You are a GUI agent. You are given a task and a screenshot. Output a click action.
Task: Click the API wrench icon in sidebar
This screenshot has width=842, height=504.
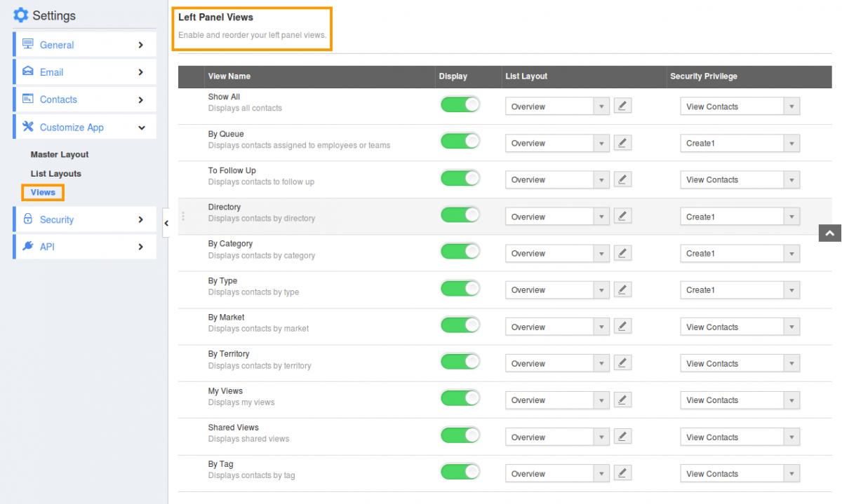28,246
